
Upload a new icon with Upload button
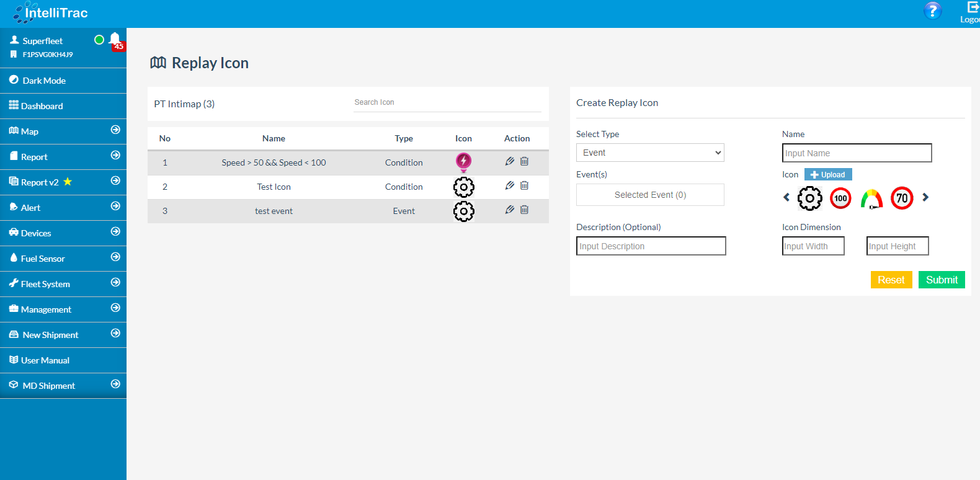(x=828, y=175)
